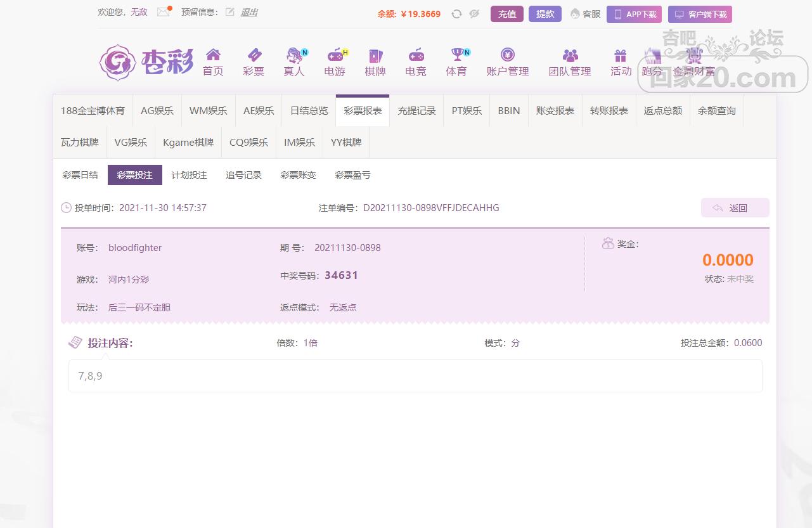Switch to 彩票日结 sub-tab
Screen dimensions: 812x528
pos(81,175)
